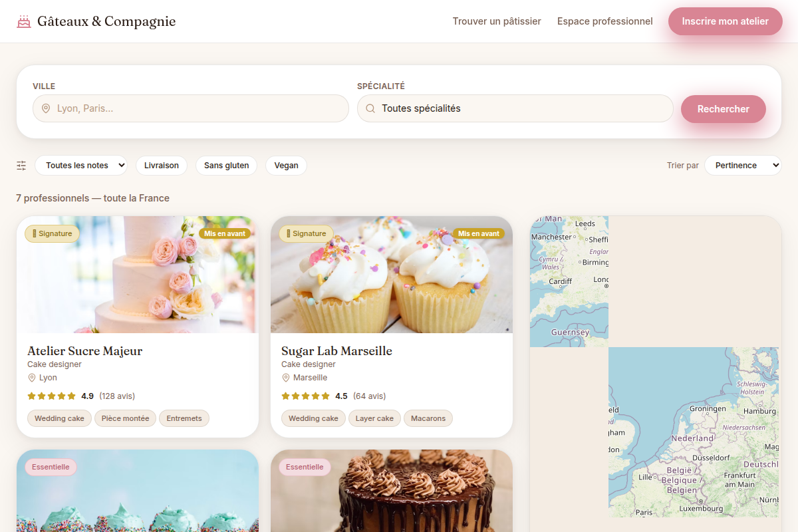Image resolution: width=798 pixels, height=532 pixels.
Task: Click the filter sliders icon
Action: (21, 166)
